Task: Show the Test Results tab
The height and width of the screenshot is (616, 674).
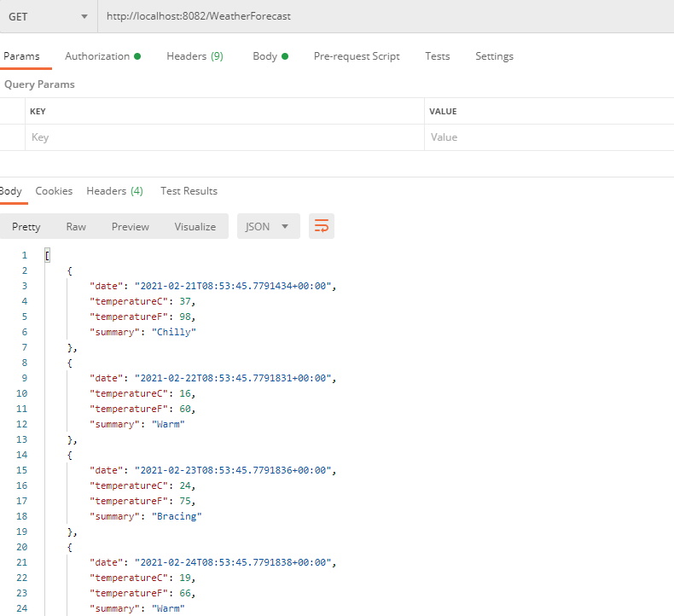Action: coord(189,191)
